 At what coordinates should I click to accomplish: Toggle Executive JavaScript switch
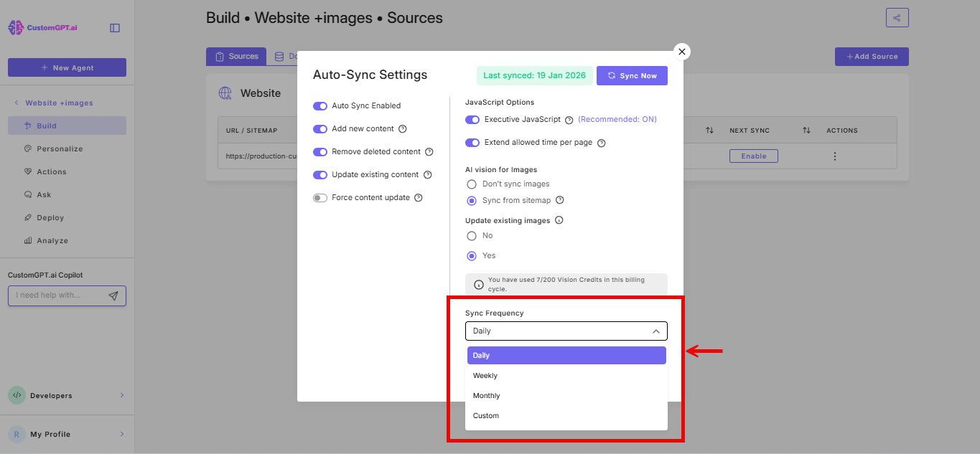pos(472,120)
